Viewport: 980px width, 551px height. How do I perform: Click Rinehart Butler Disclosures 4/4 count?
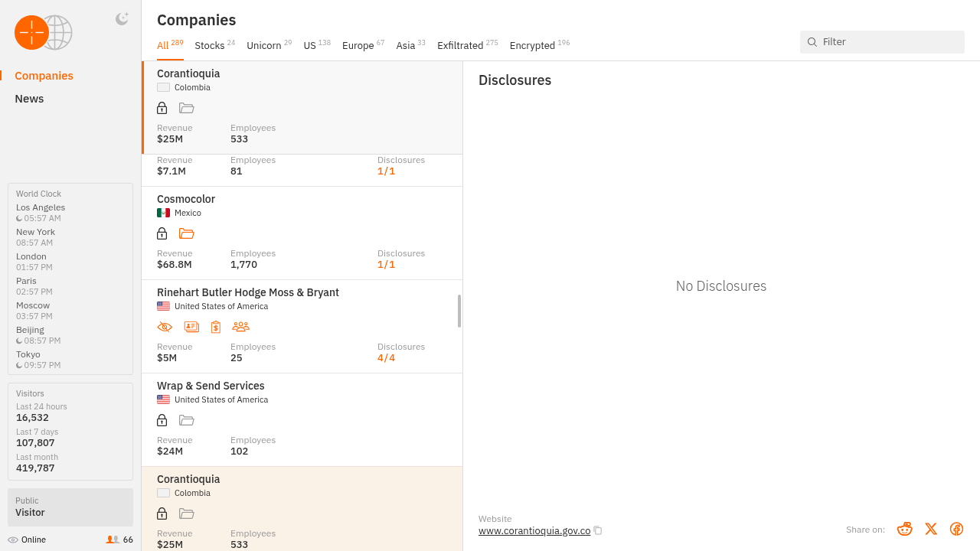click(386, 358)
